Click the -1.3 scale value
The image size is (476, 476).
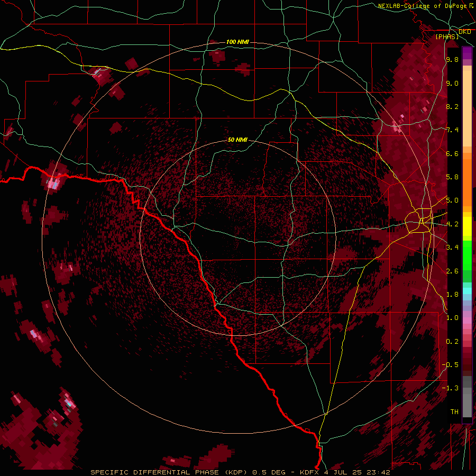450,388
